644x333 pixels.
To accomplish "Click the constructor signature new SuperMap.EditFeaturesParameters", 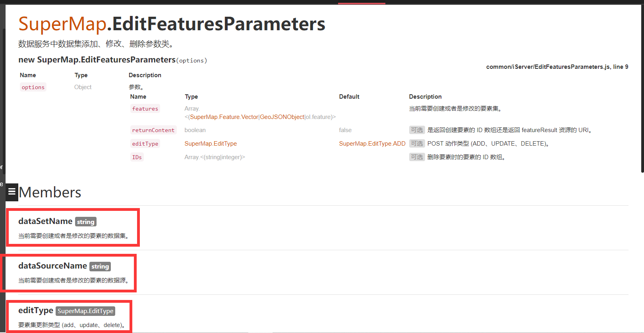I will pyautogui.click(x=97, y=60).
